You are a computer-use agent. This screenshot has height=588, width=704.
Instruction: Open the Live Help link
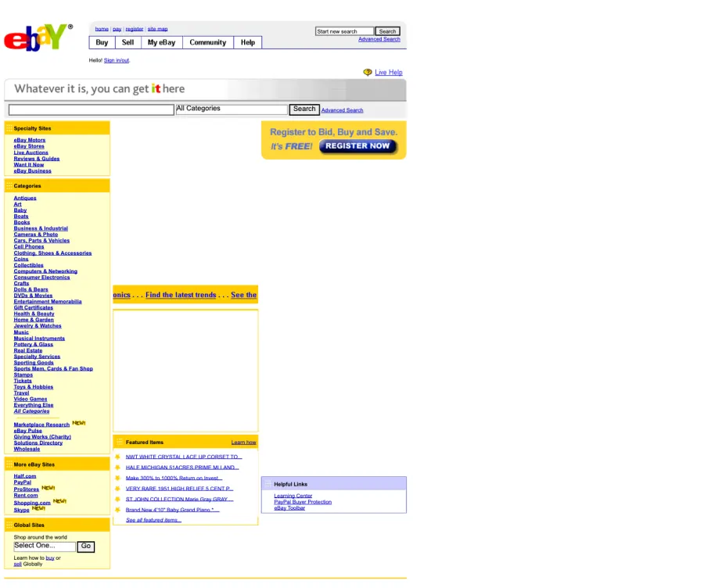click(x=388, y=72)
